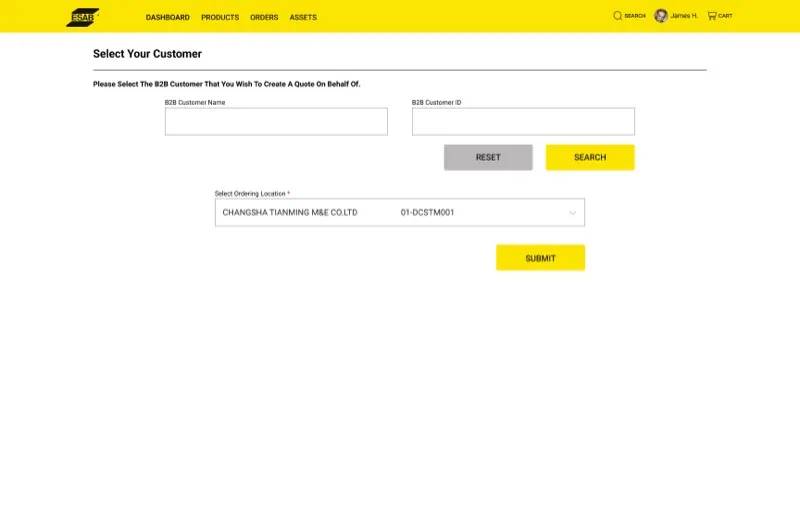Expand the Select Ordering Location dropdown

(399, 212)
